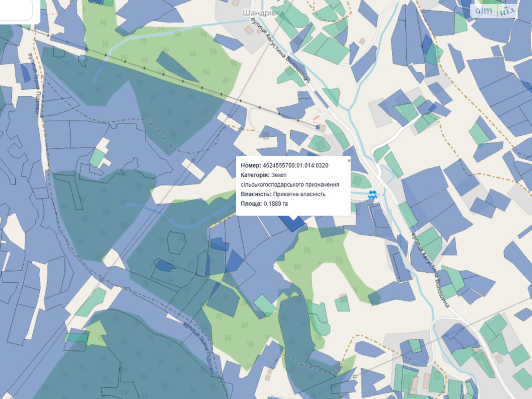
Task: Click the Площа value 0.1889 га
Action: click(276, 204)
